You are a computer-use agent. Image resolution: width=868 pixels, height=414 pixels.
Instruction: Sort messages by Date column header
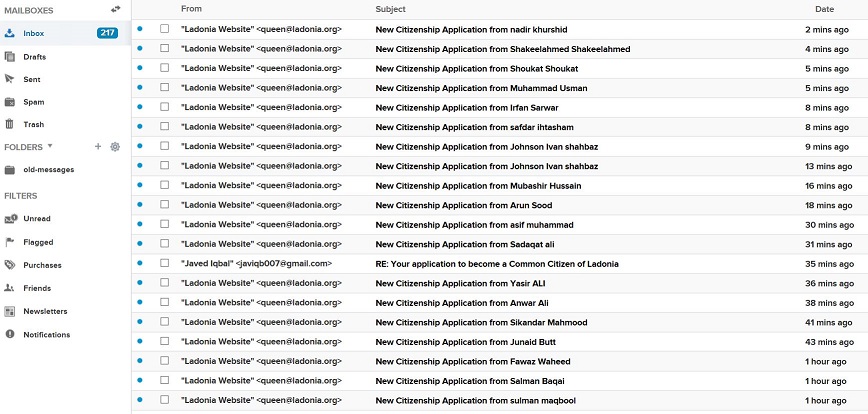[824, 9]
